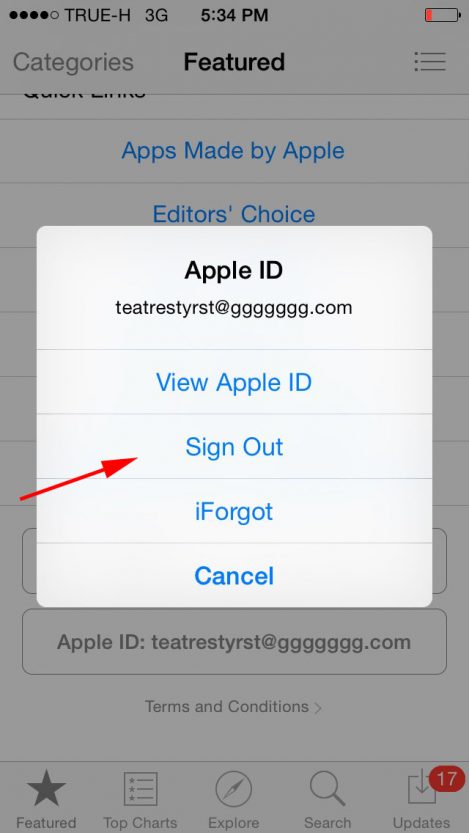The image size is (469, 833).
Task: Open Editors' Choice link
Action: pyautogui.click(x=234, y=214)
